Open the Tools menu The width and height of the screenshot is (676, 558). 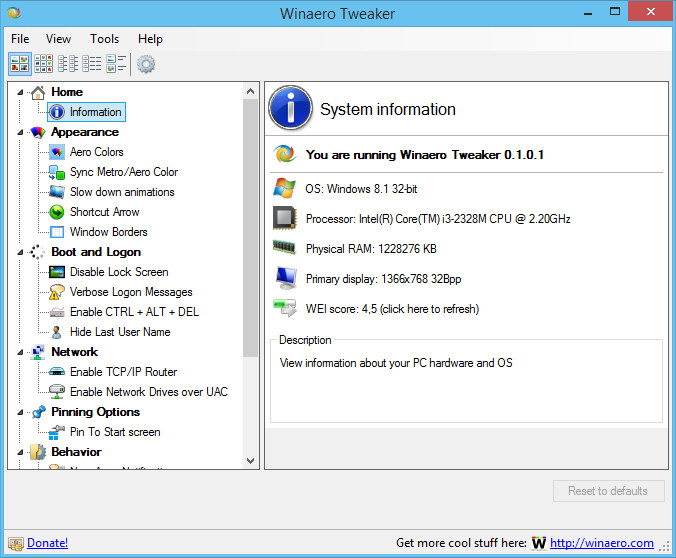(x=104, y=39)
